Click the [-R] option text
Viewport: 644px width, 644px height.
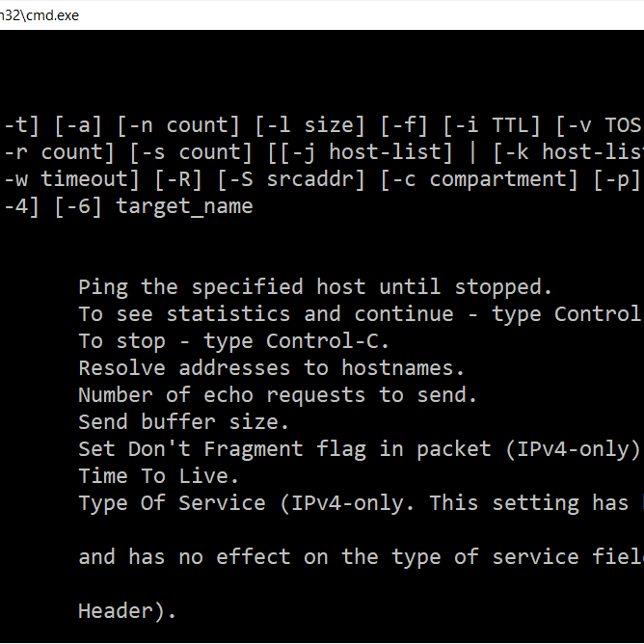click(x=178, y=179)
